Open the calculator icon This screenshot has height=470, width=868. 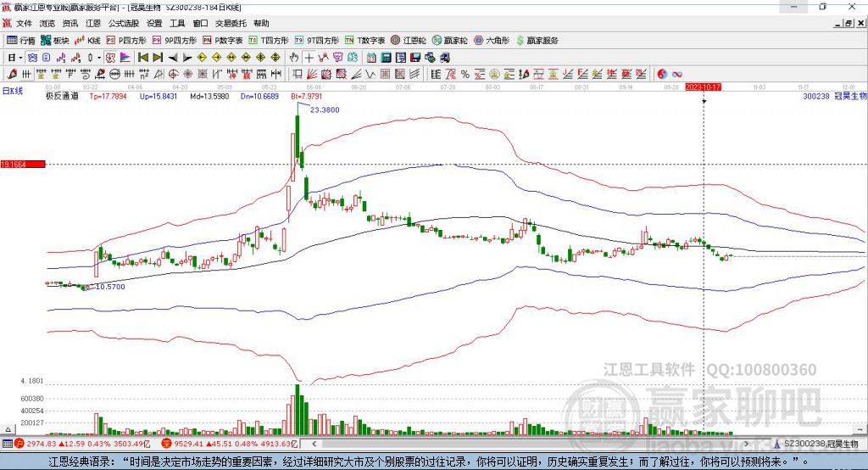click(x=386, y=58)
